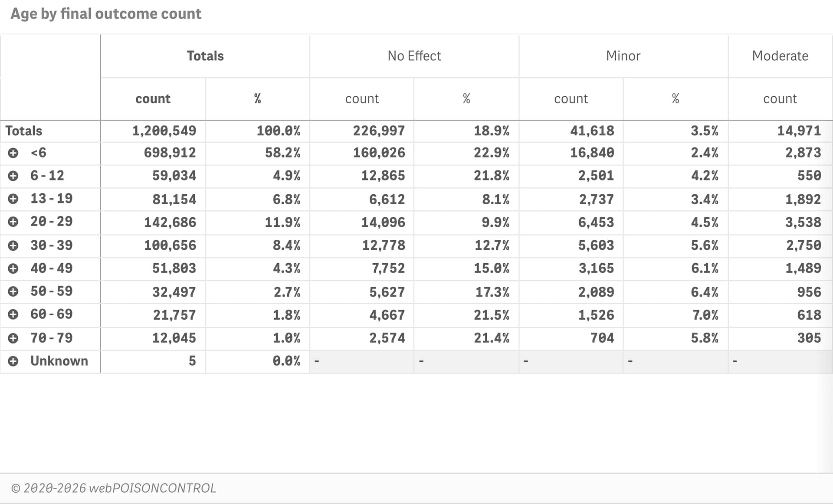The width and height of the screenshot is (833, 504).
Task: Click the Age by final outcome count title
Action: pos(106,14)
